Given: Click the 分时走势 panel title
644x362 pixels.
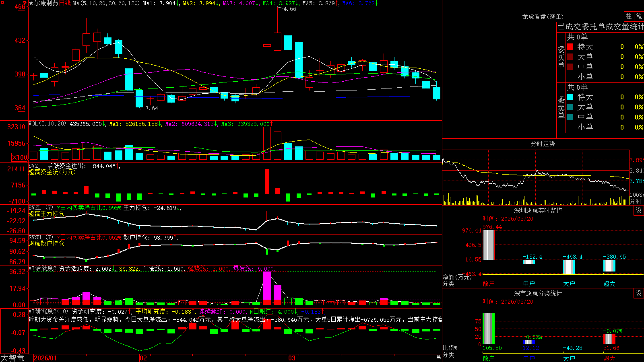Looking at the screenshot, I should point(543,144).
